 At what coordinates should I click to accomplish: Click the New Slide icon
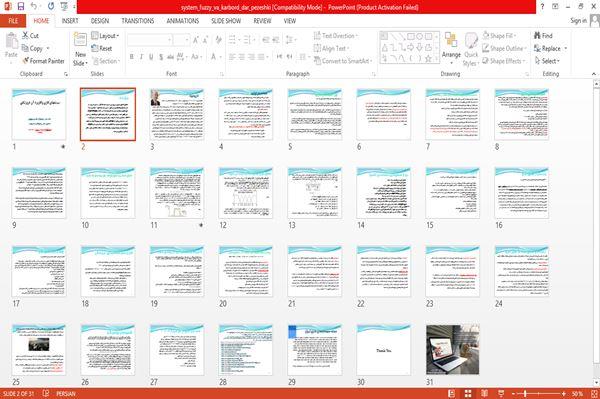click(x=80, y=40)
